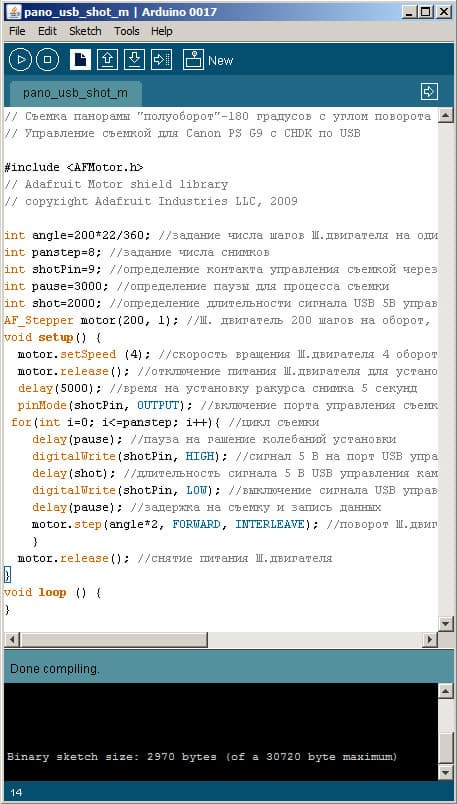The width and height of the screenshot is (457, 804).
Task: Click the 'Done compiling.' status message
Action: (x=55, y=669)
